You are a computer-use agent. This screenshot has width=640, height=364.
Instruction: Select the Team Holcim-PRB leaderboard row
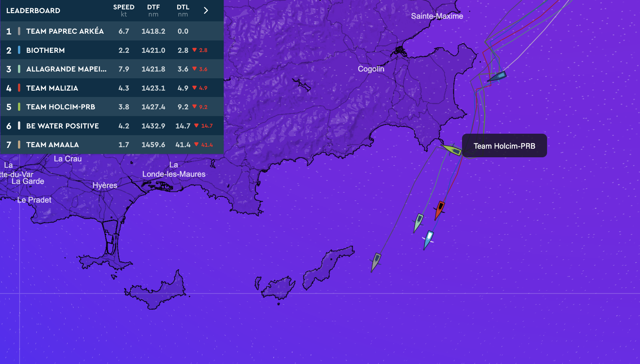pos(112,107)
